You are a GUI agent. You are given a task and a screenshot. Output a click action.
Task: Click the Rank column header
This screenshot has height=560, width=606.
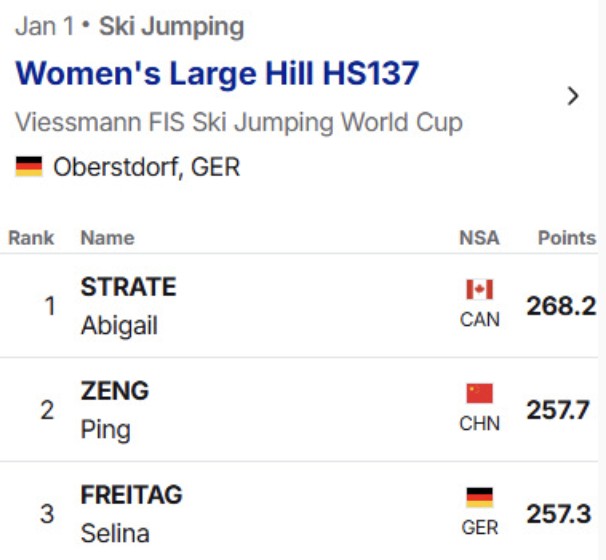tap(32, 238)
